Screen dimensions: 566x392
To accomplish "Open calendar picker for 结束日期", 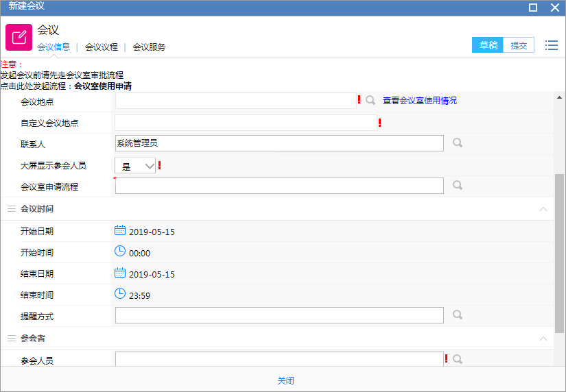I will [x=120, y=273].
